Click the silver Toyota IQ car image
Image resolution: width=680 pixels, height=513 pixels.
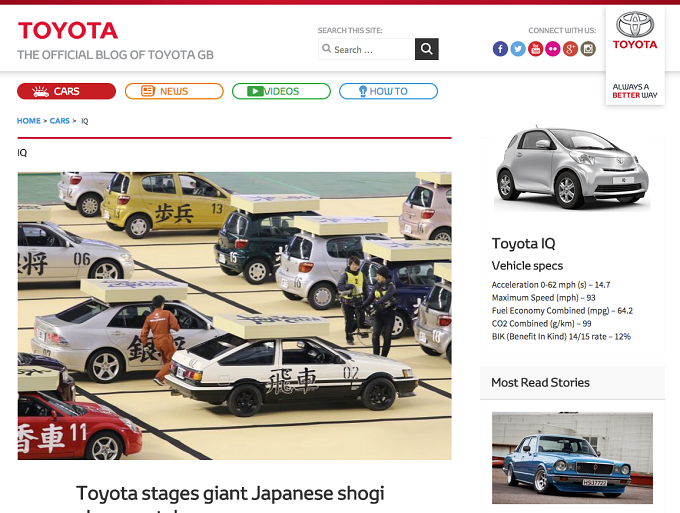572,167
